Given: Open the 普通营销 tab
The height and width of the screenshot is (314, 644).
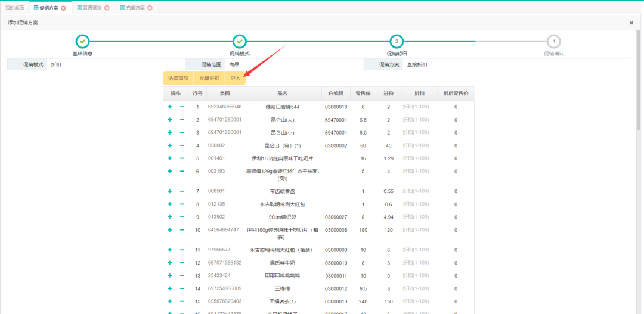Looking at the screenshot, I should [x=88, y=8].
